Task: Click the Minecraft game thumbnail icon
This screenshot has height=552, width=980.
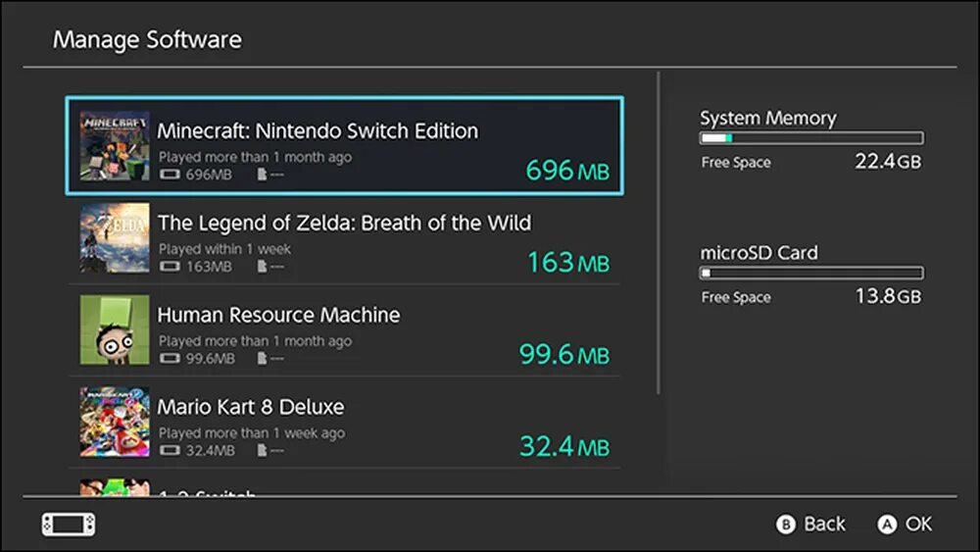Action: pyautogui.click(x=115, y=145)
